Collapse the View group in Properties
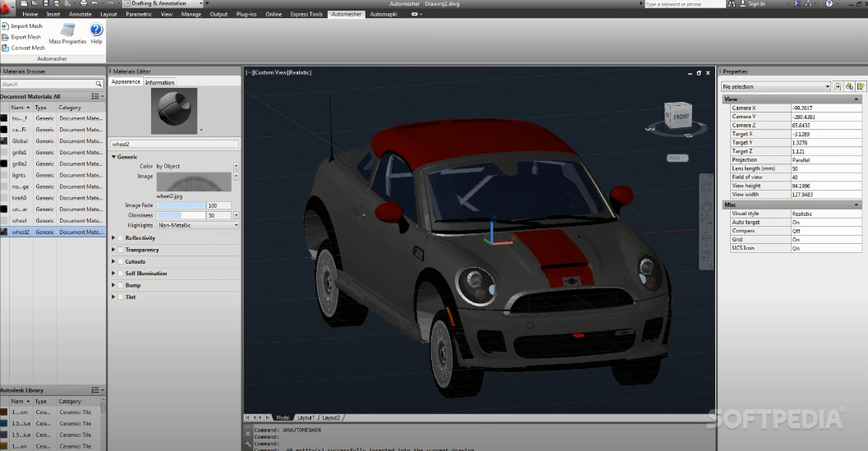Screen dimensions: 868x451 (x=856, y=99)
